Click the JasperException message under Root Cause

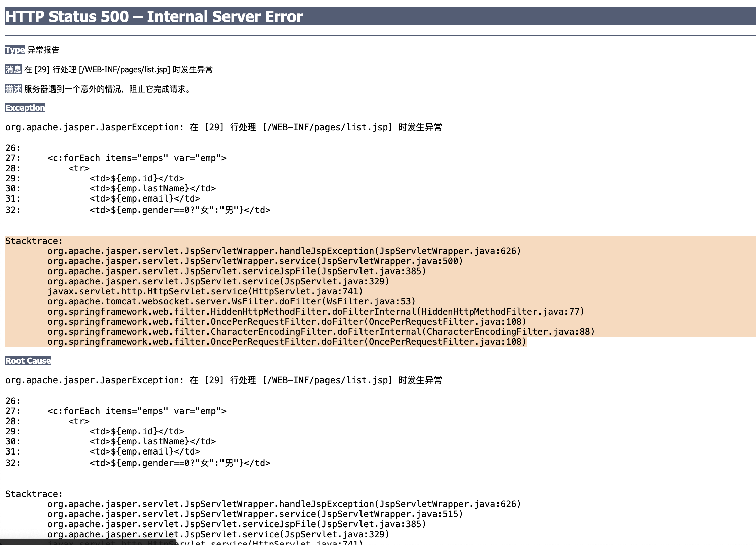224,380
